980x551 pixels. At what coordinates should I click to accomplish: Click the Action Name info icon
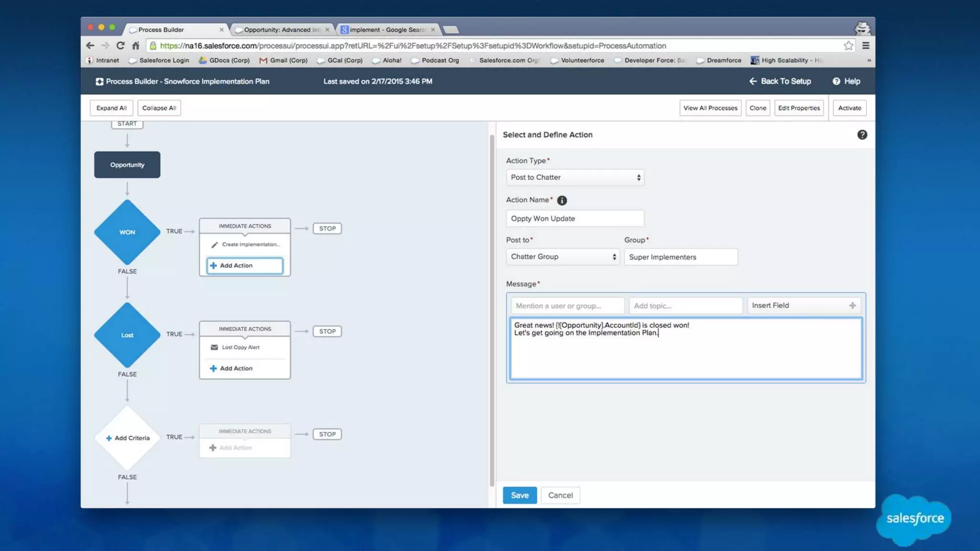pos(562,200)
